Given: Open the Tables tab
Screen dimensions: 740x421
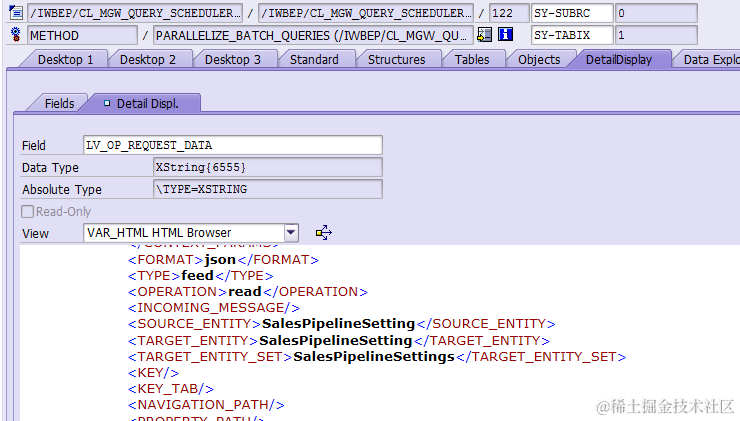Looking at the screenshot, I should (472, 59).
